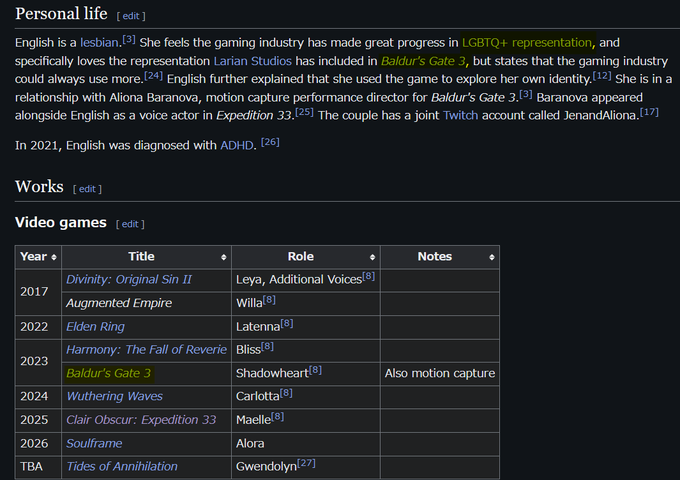680x480 pixels.
Task: Select the Alora role cell
Action: pyautogui.click(x=306, y=444)
